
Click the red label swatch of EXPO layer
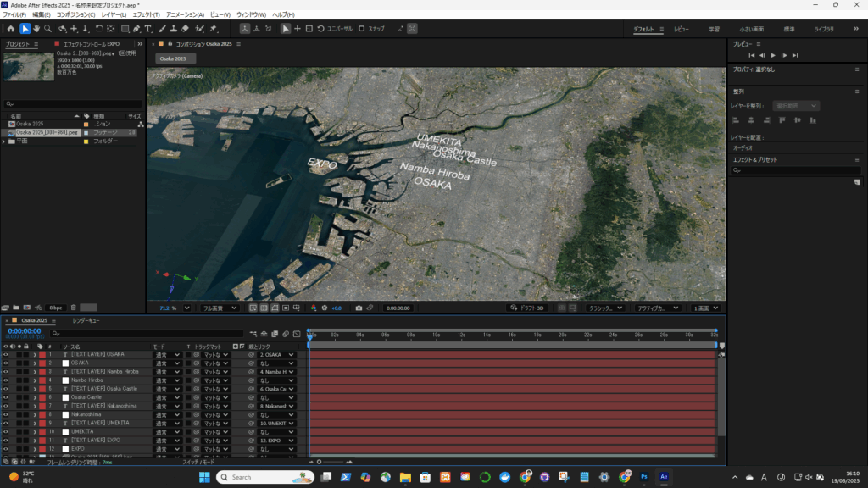(41, 450)
